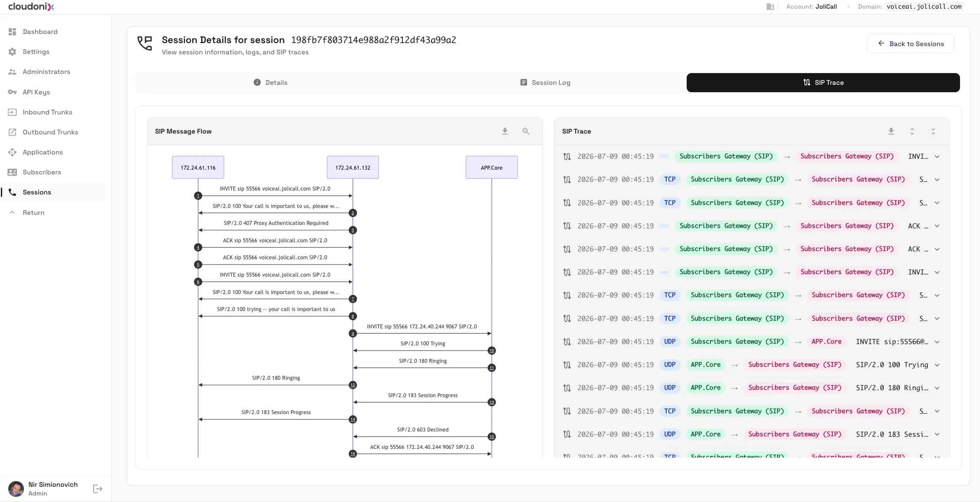Open Dashboard from the sidebar

(x=40, y=32)
